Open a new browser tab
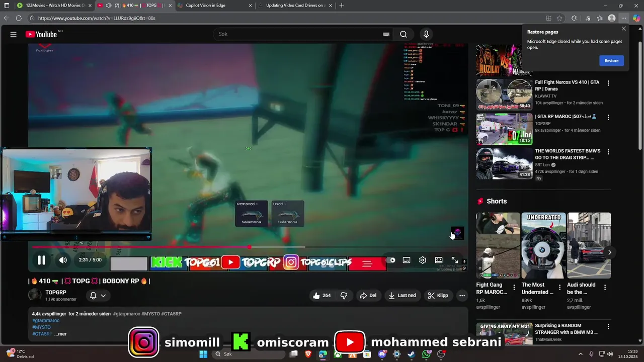 (342, 6)
